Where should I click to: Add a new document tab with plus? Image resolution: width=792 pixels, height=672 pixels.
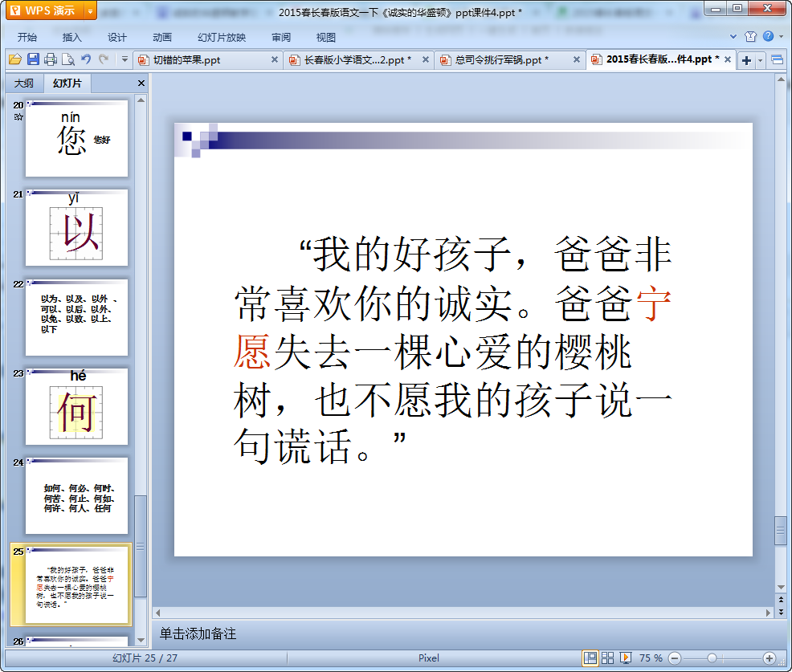(x=746, y=60)
